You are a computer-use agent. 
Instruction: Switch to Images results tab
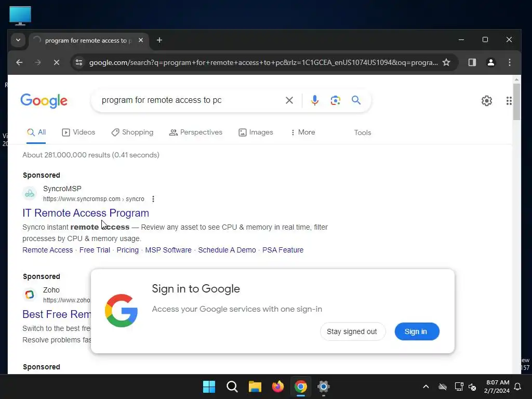256,132
